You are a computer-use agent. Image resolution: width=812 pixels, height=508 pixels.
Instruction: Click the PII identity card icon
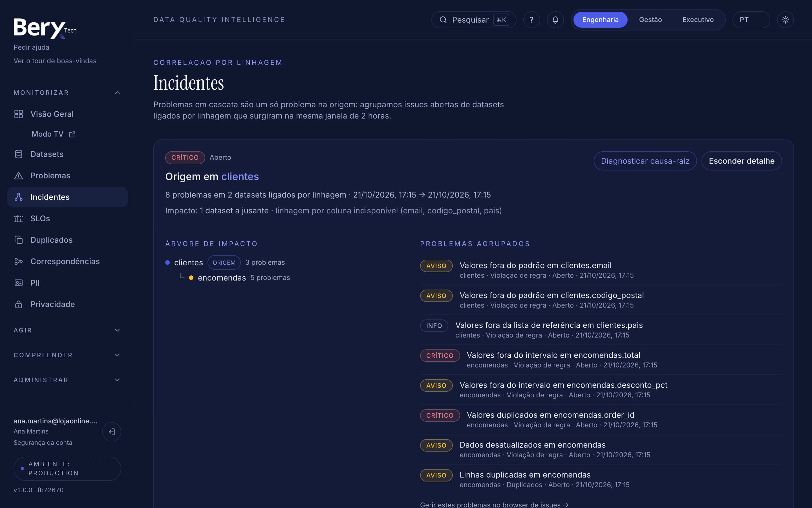pyautogui.click(x=18, y=283)
